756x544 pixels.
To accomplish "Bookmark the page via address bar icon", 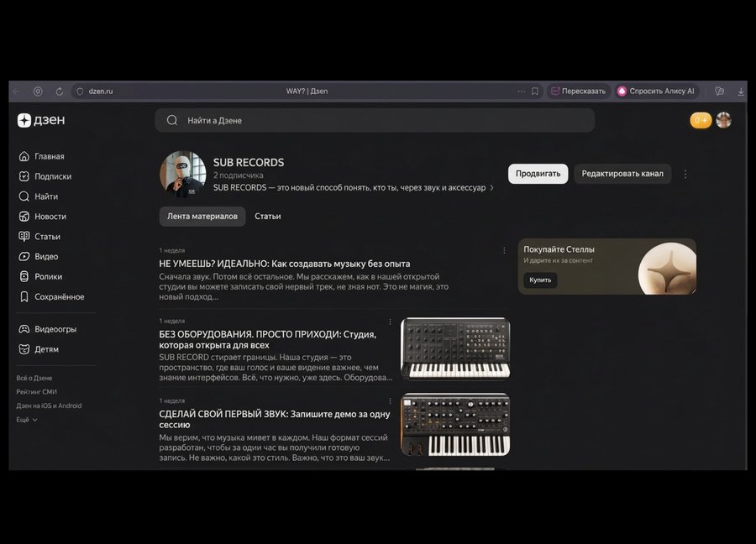I will tap(535, 91).
